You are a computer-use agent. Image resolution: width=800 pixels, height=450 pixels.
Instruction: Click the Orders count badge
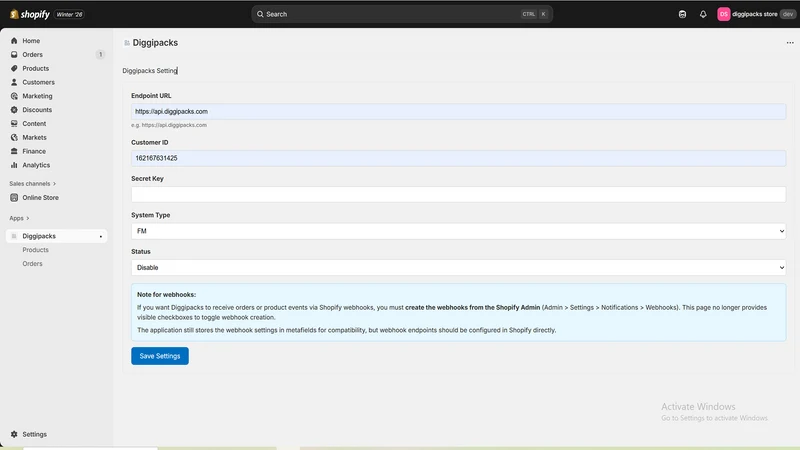click(x=101, y=55)
